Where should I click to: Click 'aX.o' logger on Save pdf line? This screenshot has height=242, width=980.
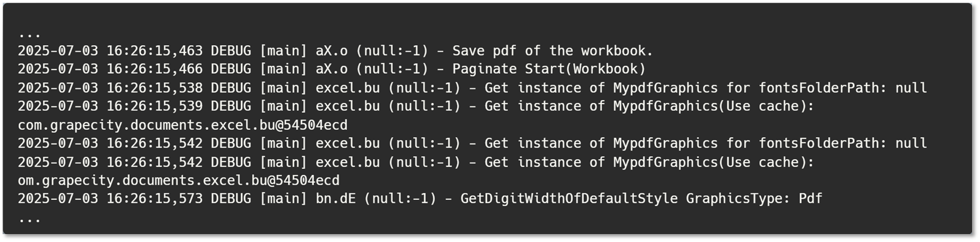point(331,51)
